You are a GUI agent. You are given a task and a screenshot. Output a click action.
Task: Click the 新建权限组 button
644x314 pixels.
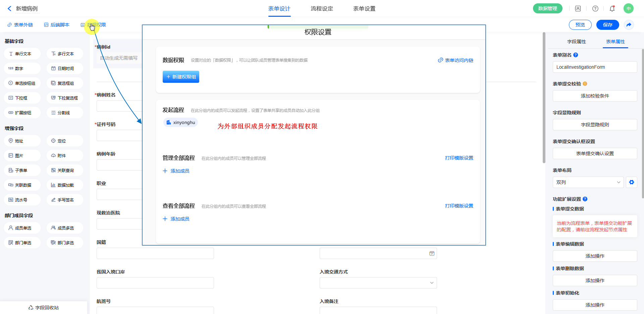click(x=181, y=77)
